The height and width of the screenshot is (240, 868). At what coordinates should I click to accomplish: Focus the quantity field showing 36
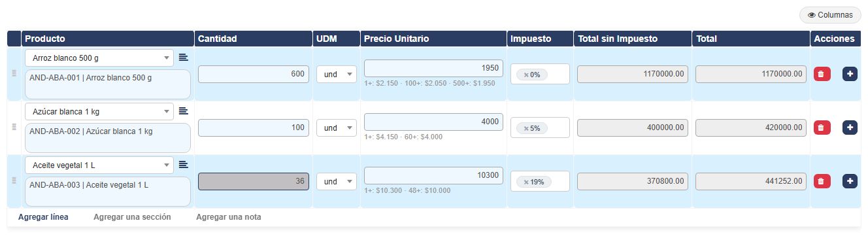(x=254, y=182)
